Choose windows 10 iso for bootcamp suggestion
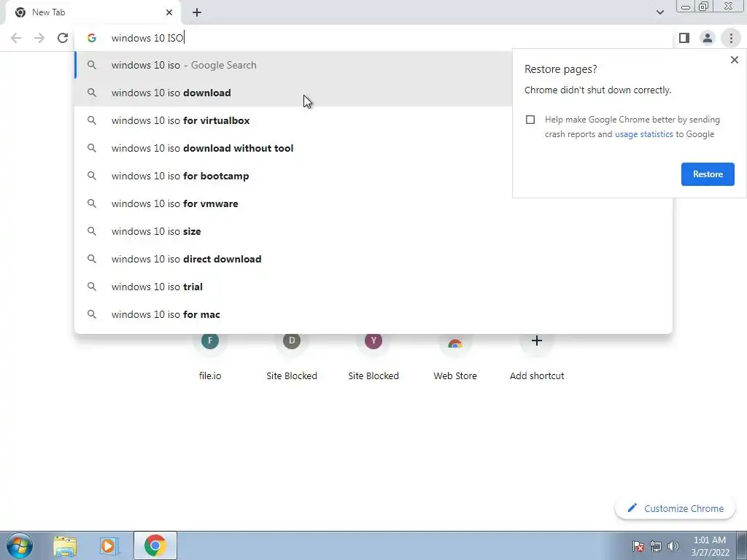Viewport: 747px width, 560px height. tap(293, 176)
